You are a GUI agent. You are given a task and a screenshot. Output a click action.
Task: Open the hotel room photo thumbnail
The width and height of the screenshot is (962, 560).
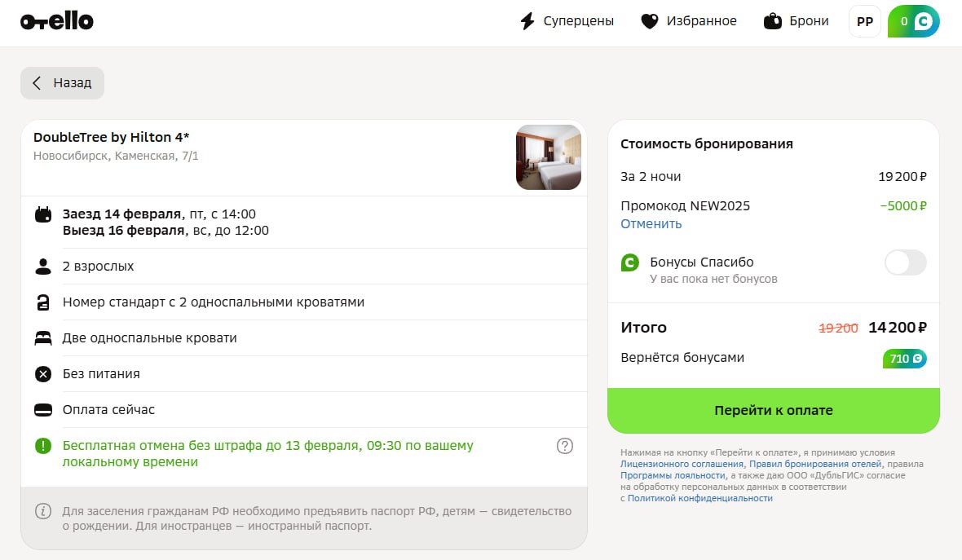(x=548, y=157)
